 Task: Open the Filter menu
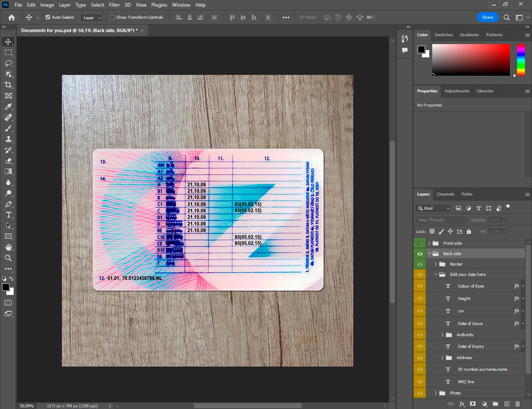coord(114,5)
